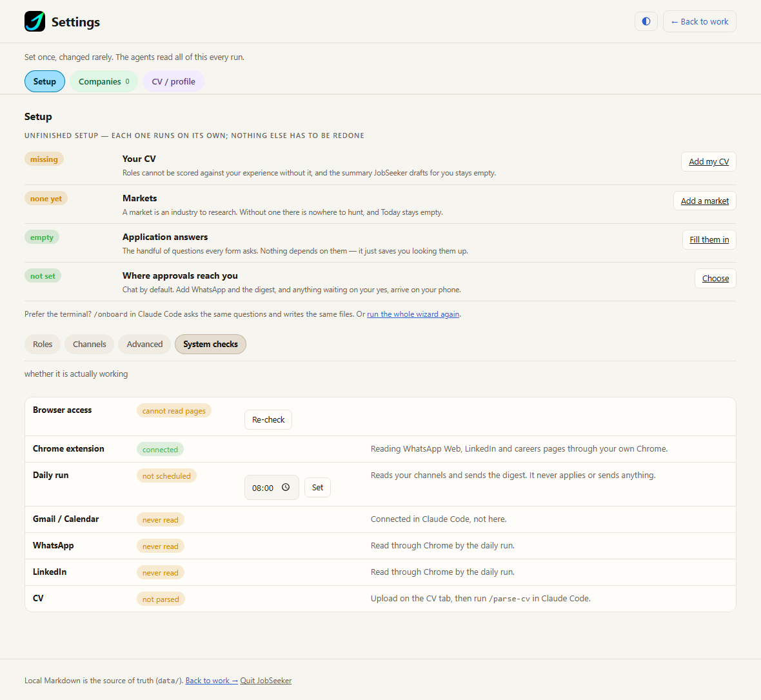Click Re-check for Browser access

(x=268, y=420)
